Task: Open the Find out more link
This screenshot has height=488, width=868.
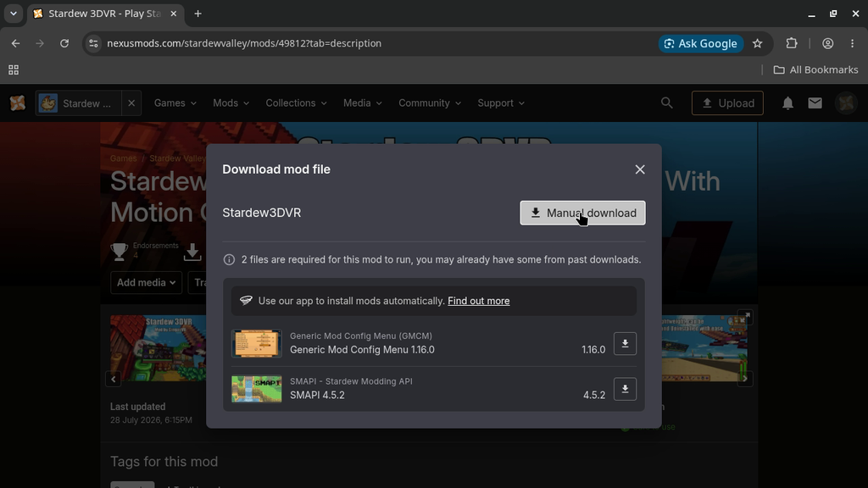Action: coord(479,301)
